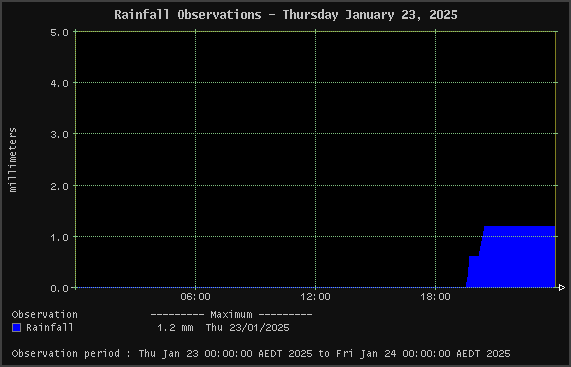
Task: Click the 18:00 time axis label
Action: tap(436, 297)
